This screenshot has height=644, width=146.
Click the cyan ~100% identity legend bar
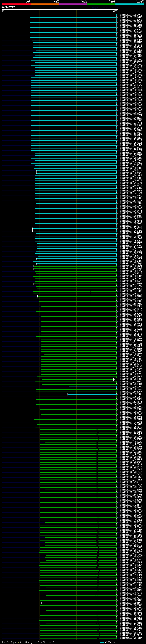(130, 4)
